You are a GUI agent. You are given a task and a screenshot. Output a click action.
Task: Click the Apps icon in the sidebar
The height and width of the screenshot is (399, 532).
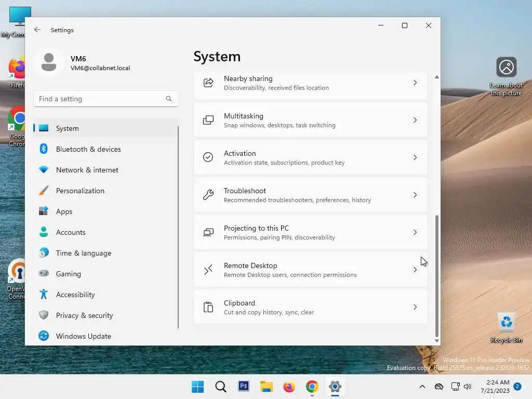[44, 211]
